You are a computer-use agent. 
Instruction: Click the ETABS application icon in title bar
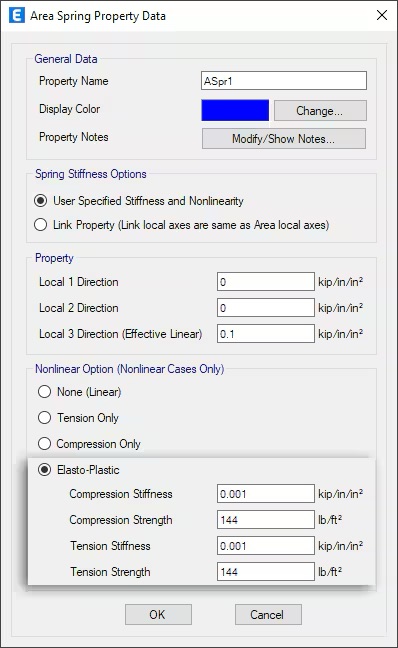(x=17, y=16)
